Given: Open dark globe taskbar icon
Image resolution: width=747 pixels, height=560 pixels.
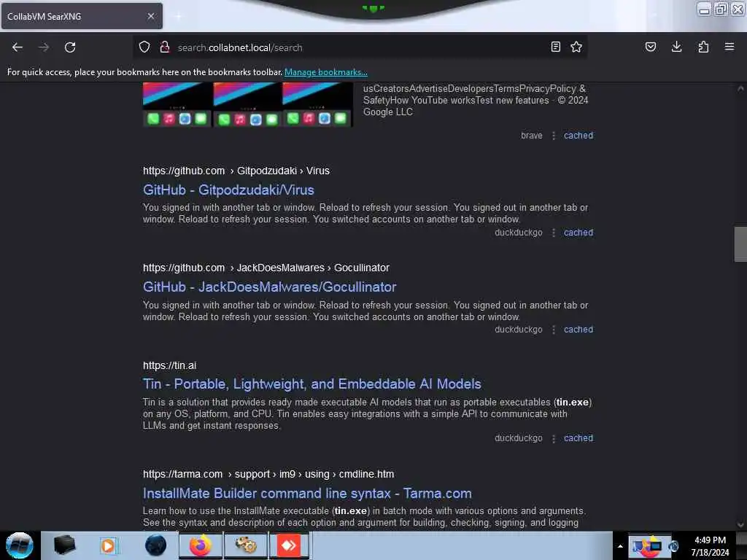Looking at the screenshot, I should pos(155,545).
